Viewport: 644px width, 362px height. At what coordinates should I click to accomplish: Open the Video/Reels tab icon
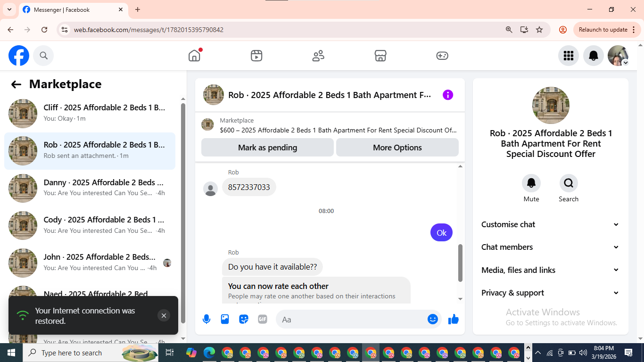(256, 56)
